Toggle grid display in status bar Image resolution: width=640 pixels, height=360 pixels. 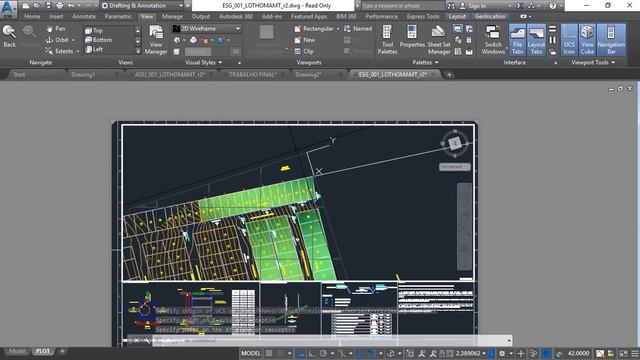[269, 353]
